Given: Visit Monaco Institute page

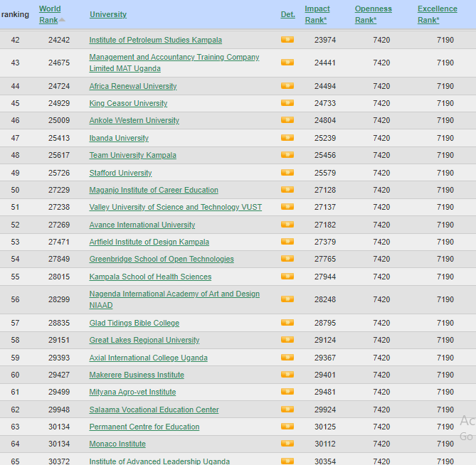Looking at the screenshot, I should 117,444.
